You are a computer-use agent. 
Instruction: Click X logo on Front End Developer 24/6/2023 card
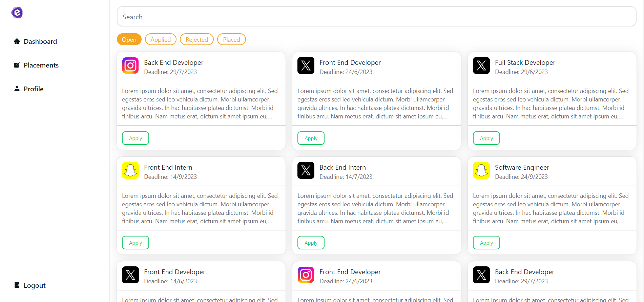coord(306,65)
